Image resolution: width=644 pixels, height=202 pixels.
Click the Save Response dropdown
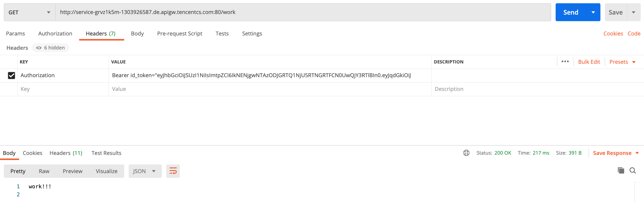(x=616, y=153)
